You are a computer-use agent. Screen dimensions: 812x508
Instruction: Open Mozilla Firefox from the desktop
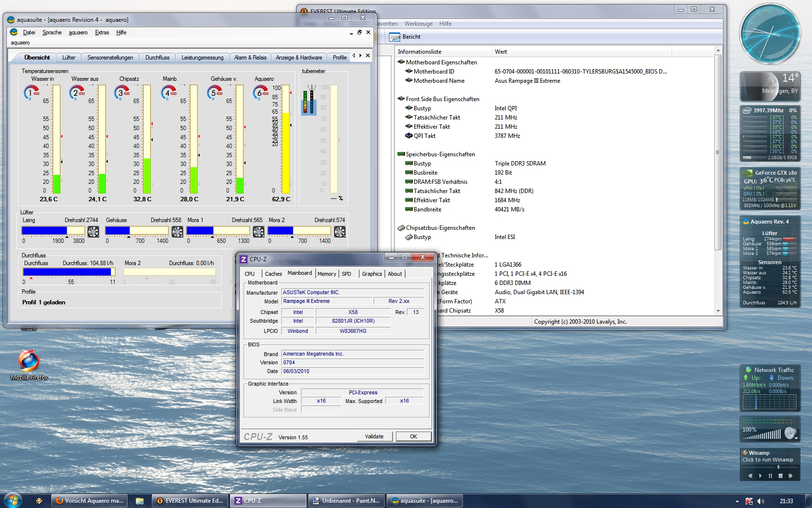click(29, 362)
